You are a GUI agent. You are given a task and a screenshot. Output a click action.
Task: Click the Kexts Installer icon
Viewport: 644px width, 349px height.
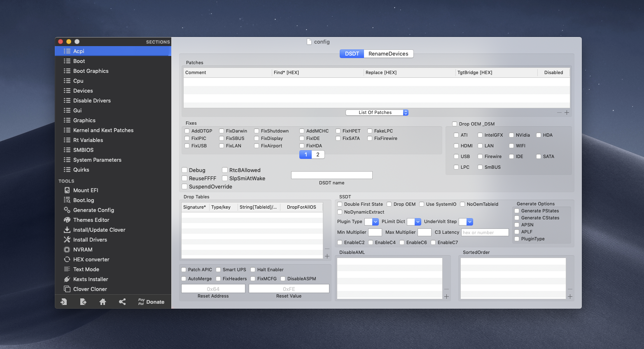[67, 279]
